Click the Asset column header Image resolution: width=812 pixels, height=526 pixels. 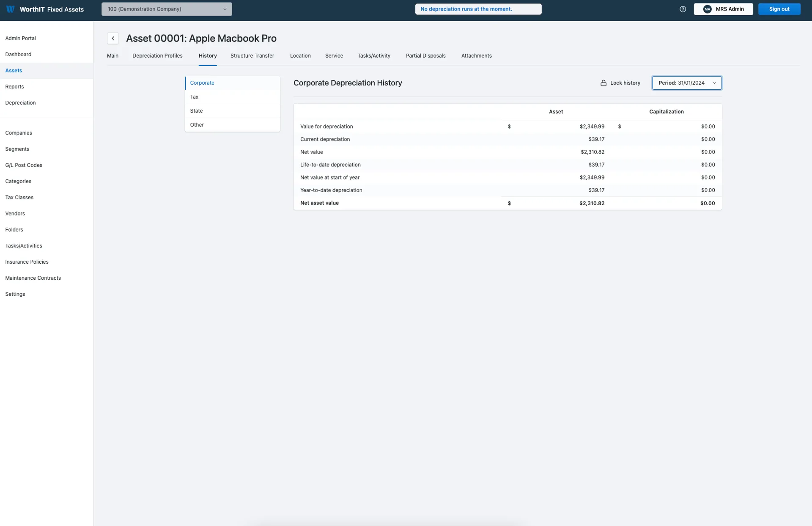[x=556, y=112]
